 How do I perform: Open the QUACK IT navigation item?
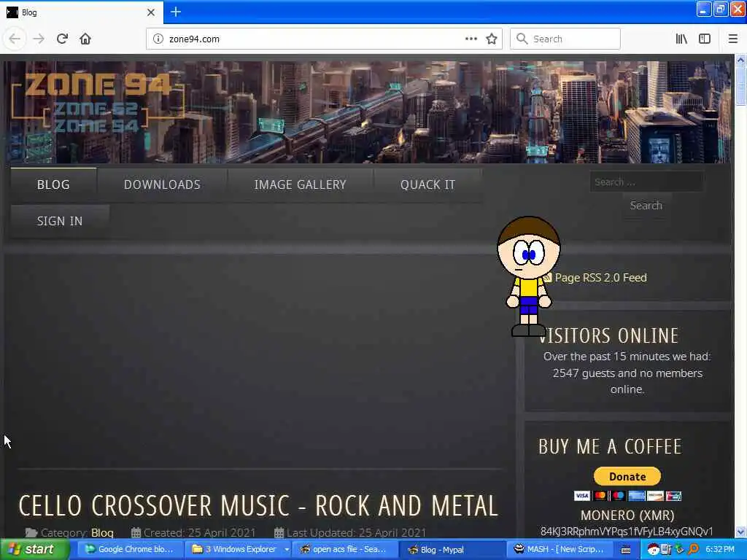click(427, 184)
